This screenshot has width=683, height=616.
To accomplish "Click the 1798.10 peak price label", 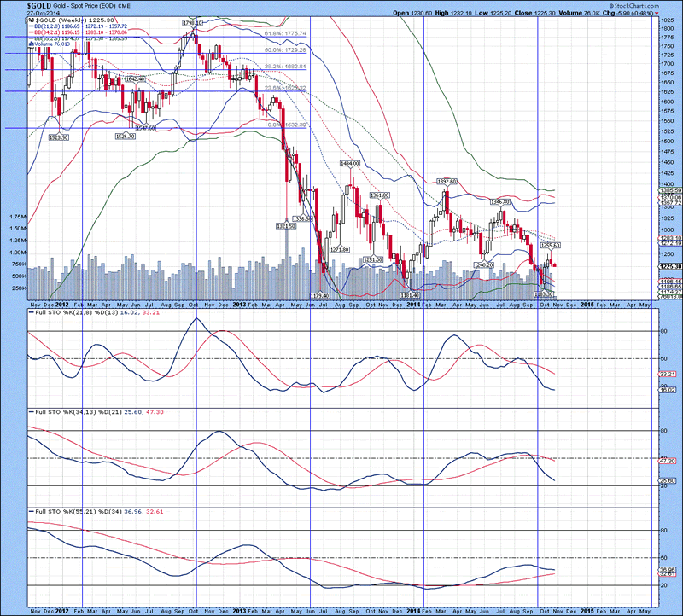I will (x=192, y=22).
